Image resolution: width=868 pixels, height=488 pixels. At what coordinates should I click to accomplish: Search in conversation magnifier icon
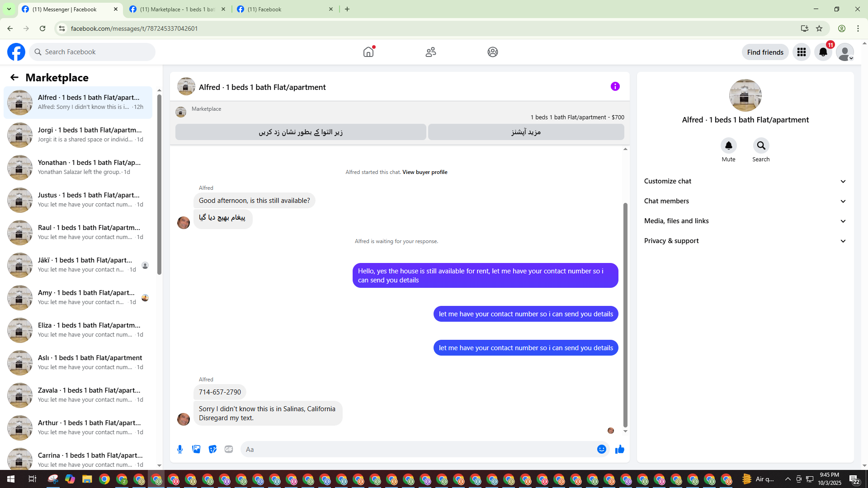[x=761, y=145]
